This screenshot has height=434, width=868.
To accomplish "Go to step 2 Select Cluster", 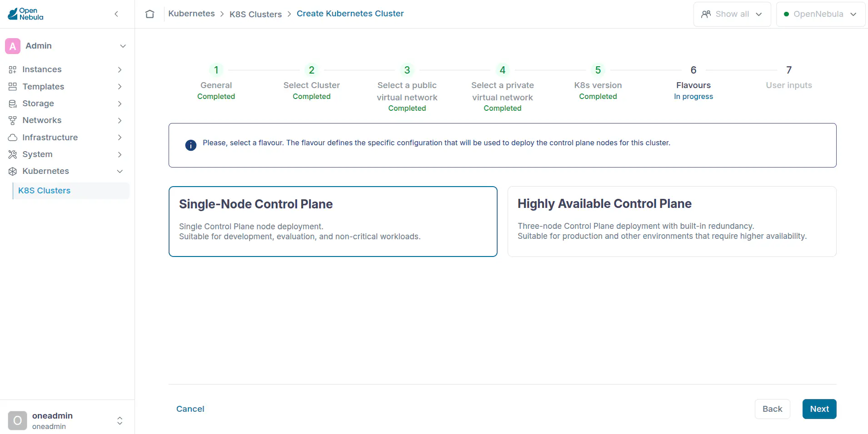I will click(x=312, y=82).
